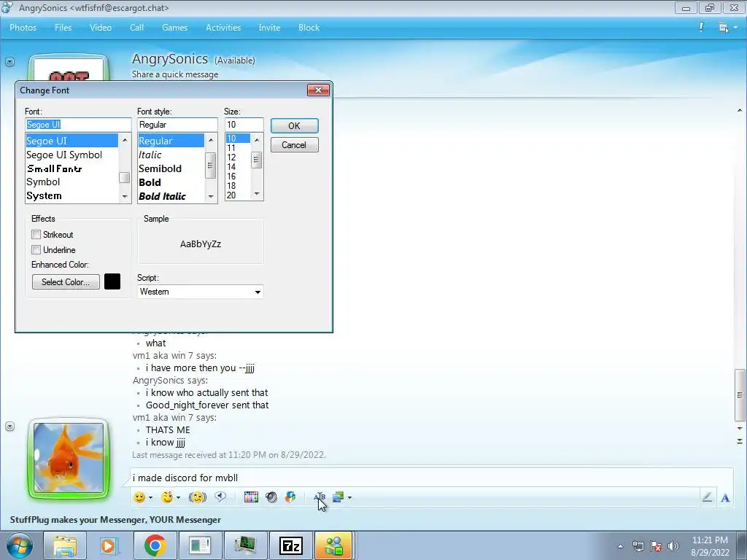Click Invite in the top bar
Image resolution: width=747 pixels, height=560 pixels.
click(x=269, y=28)
